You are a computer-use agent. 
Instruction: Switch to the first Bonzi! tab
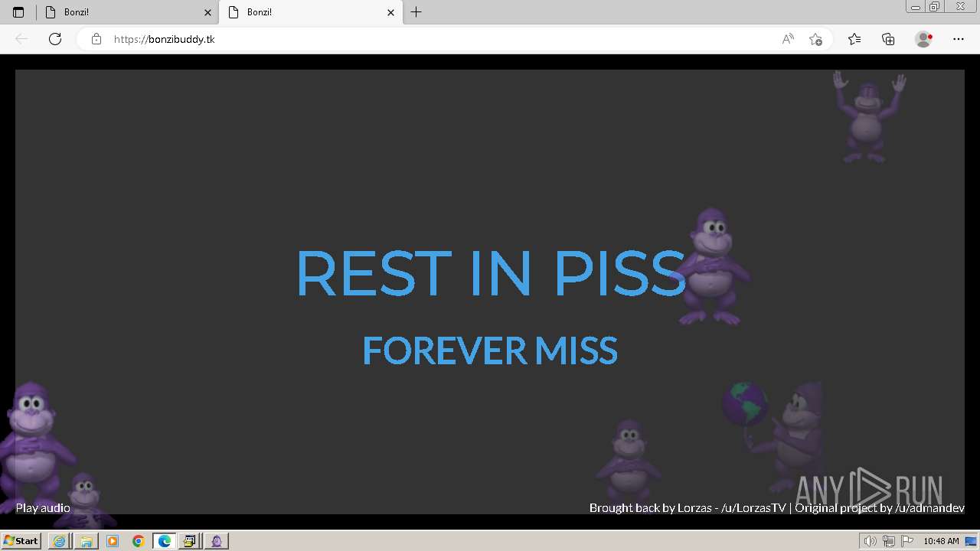[128, 12]
